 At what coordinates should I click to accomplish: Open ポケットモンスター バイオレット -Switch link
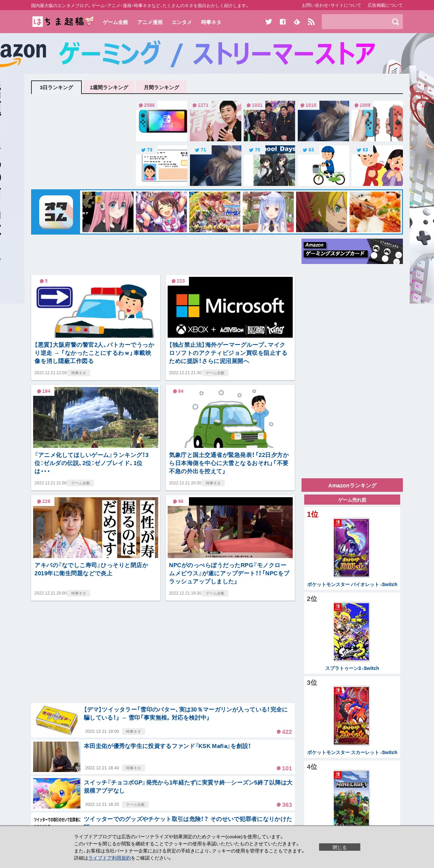pyautogui.click(x=352, y=584)
